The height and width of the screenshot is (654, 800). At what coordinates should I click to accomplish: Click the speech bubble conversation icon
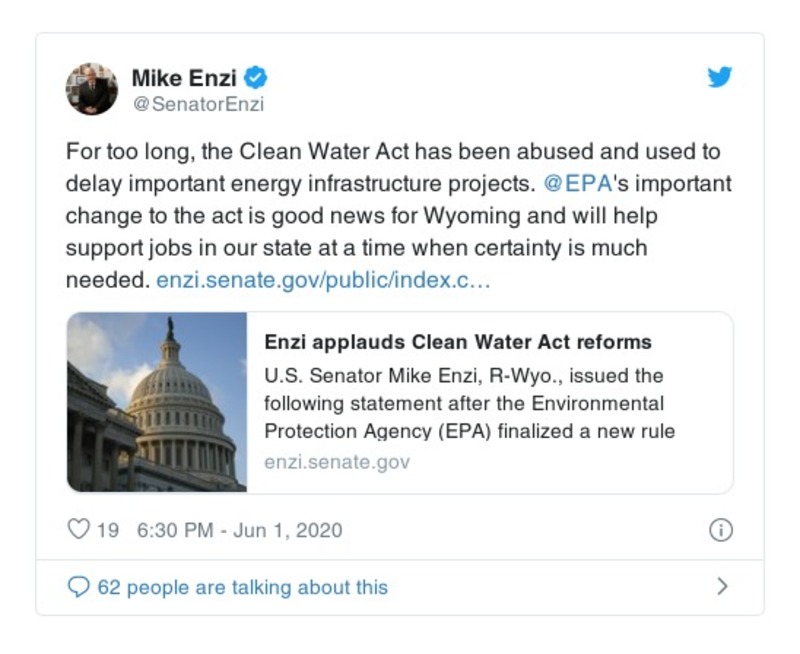click(78, 587)
